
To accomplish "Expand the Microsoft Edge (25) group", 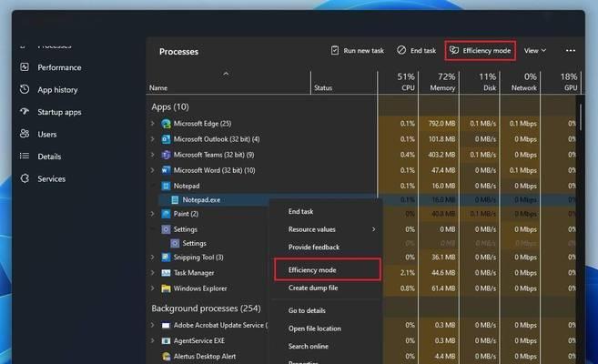I will click(x=153, y=124).
